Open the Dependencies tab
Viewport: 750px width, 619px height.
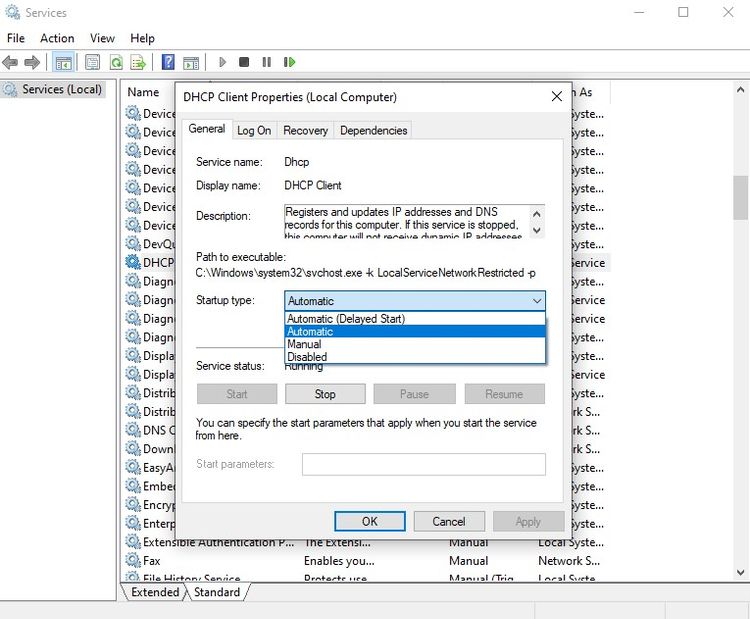click(373, 130)
